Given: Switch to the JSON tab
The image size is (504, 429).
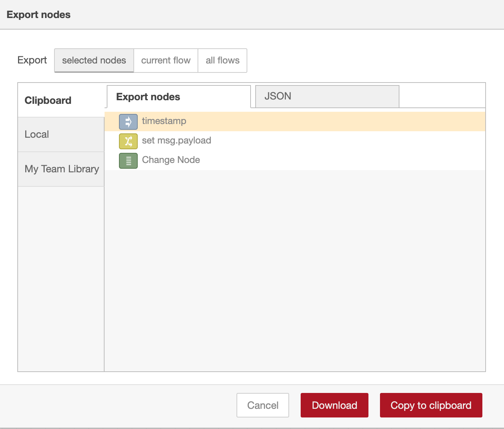Looking at the screenshot, I should click(327, 96).
